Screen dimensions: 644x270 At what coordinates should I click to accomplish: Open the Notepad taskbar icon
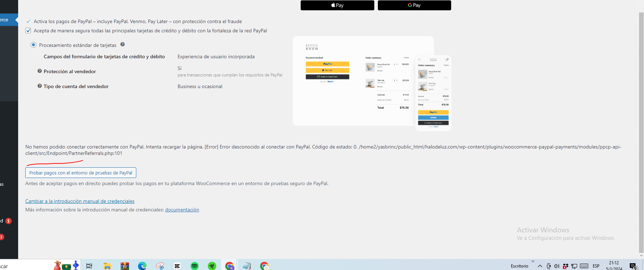[247, 266]
